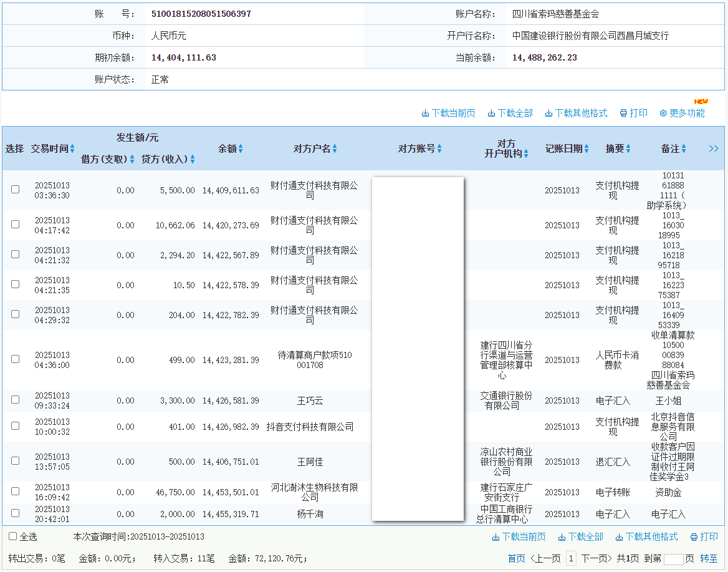Click top download other formats icon
This screenshot has height=572, width=728.
tap(548, 114)
